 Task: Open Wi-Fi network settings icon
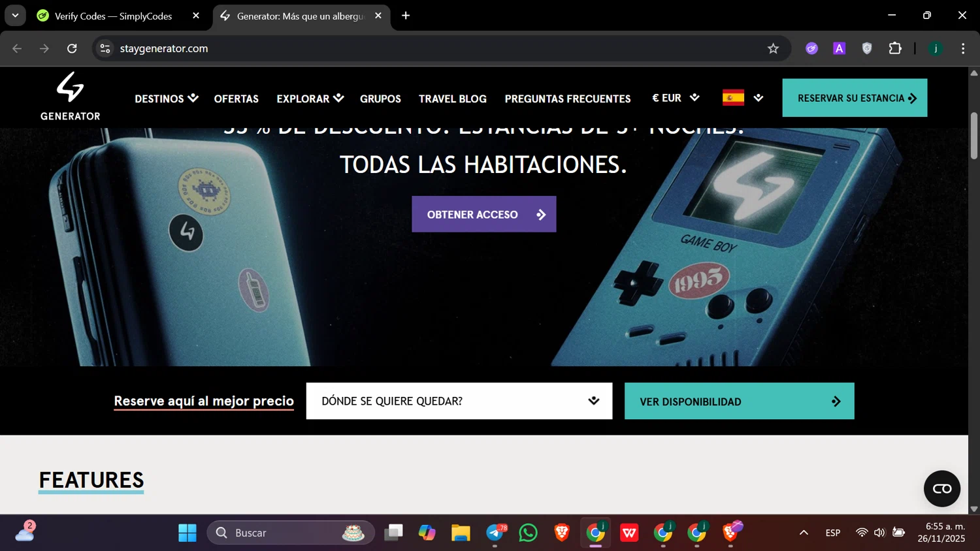pyautogui.click(x=862, y=533)
